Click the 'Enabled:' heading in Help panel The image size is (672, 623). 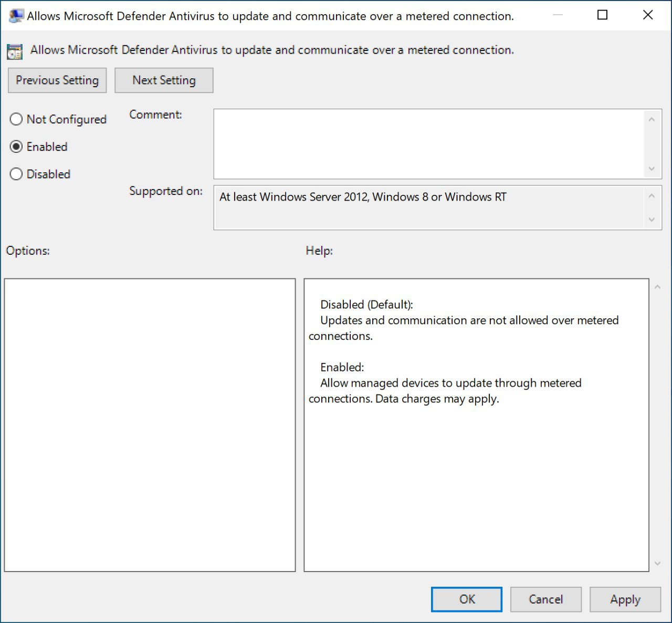342,367
